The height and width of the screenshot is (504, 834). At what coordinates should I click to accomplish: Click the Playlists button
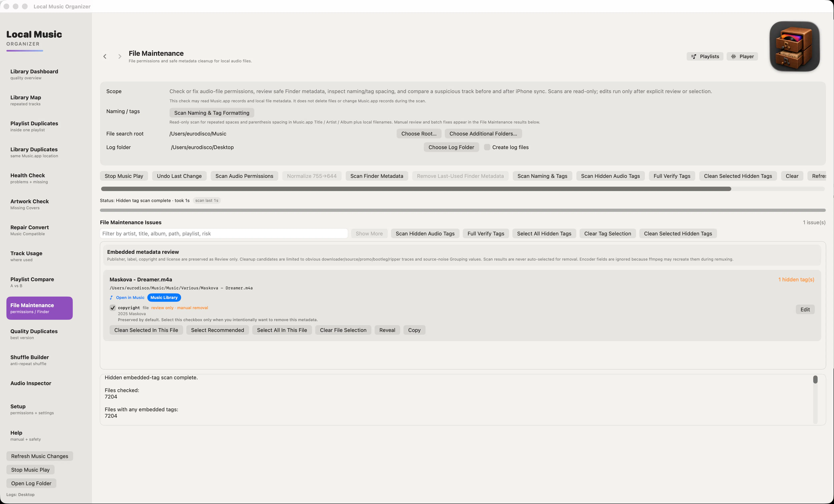tap(705, 57)
